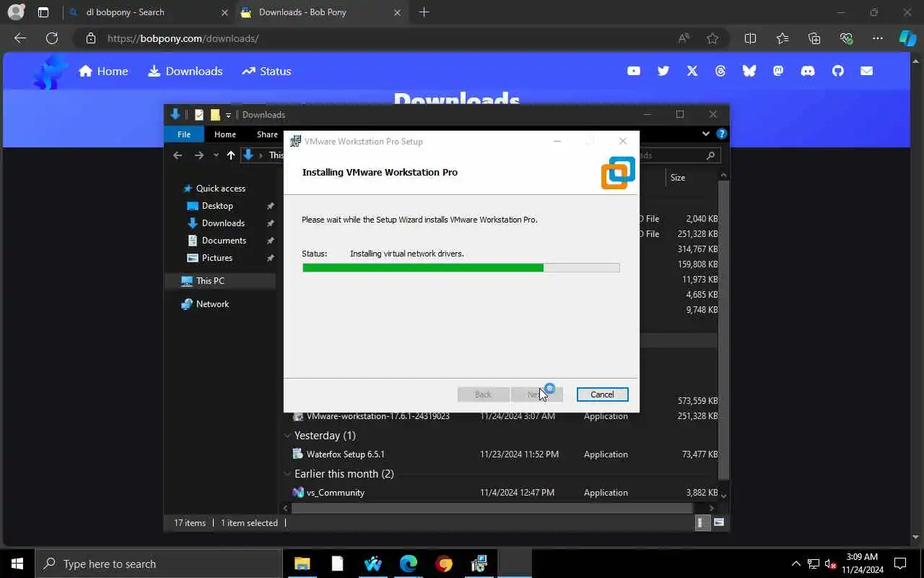Open the Windows Start menu

tap(17, 564)
